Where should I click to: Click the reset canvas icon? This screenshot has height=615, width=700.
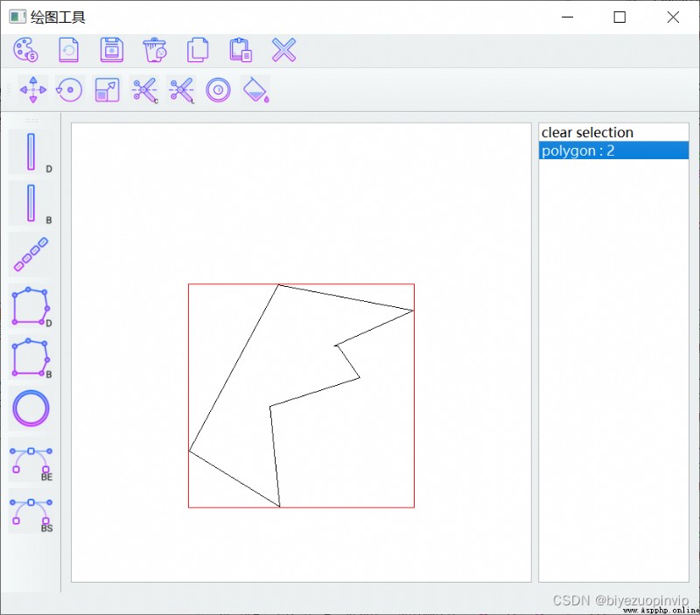69,50
